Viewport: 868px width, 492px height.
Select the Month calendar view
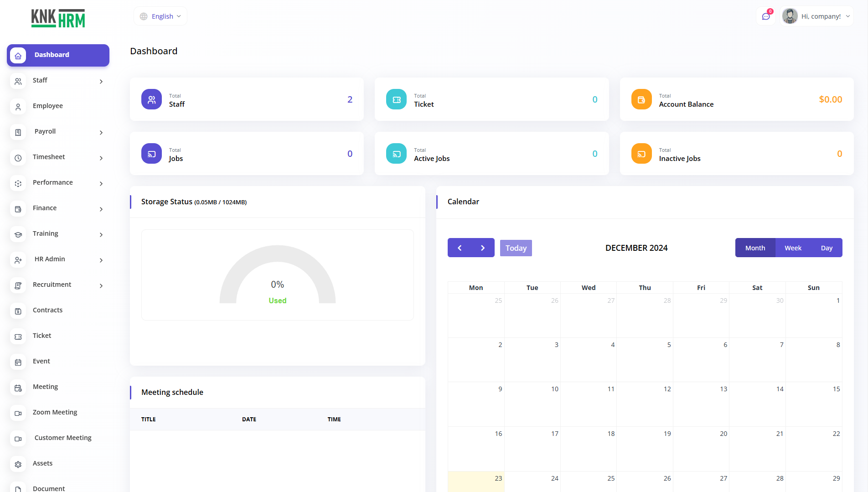[x=755, y=248]
